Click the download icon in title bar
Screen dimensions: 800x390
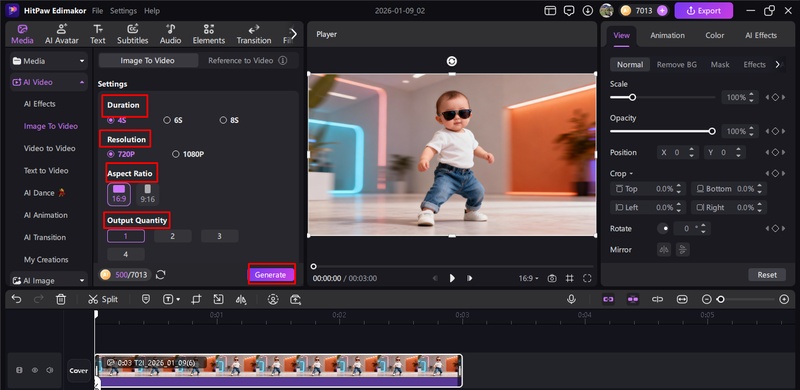click(588, 10)
